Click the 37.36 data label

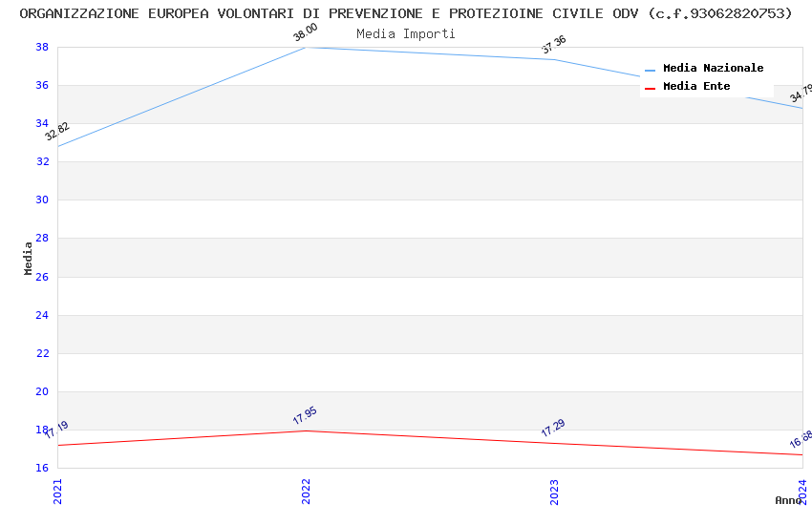coord(554,46)
